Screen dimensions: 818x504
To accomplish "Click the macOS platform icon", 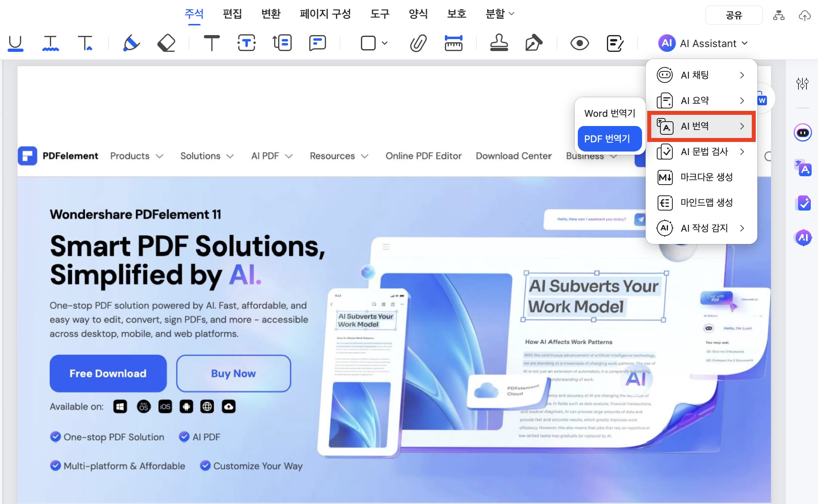I will click(x=144, y=407).
